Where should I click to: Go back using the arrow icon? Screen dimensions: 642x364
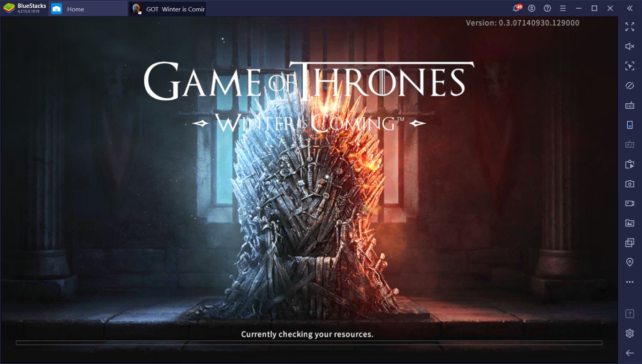(630, 353)
